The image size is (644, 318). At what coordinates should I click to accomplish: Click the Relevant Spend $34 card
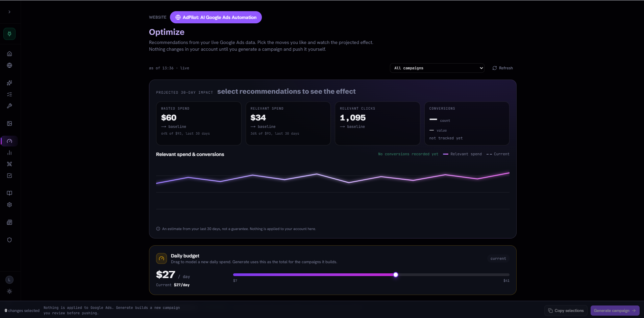288,123
